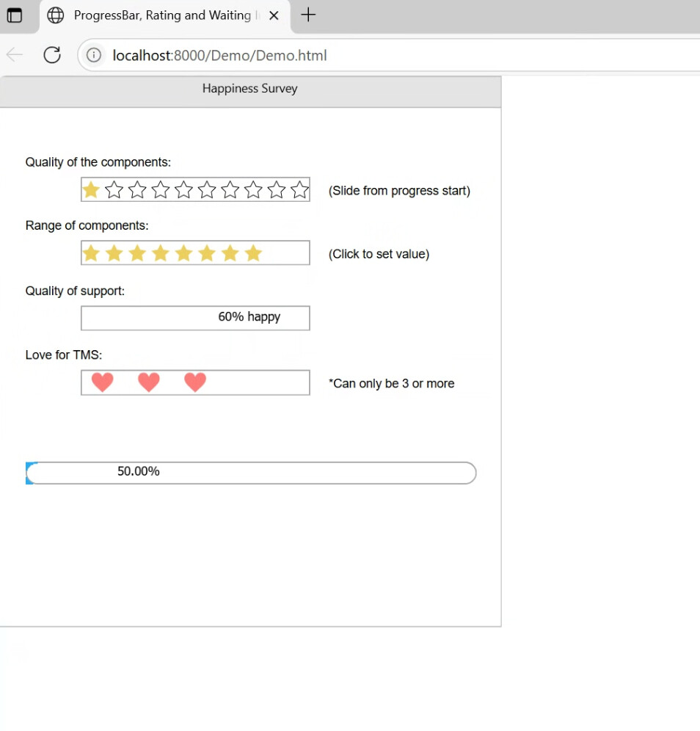The image size is (700, 731).
Task: Set Quality of components to second star
Action: [x=114, y=190]
